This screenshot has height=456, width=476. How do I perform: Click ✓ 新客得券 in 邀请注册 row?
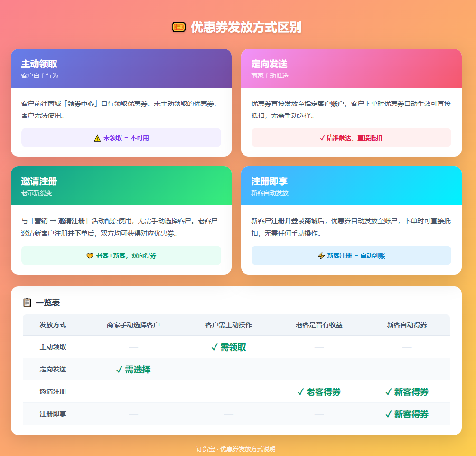(x=407, y=392)
